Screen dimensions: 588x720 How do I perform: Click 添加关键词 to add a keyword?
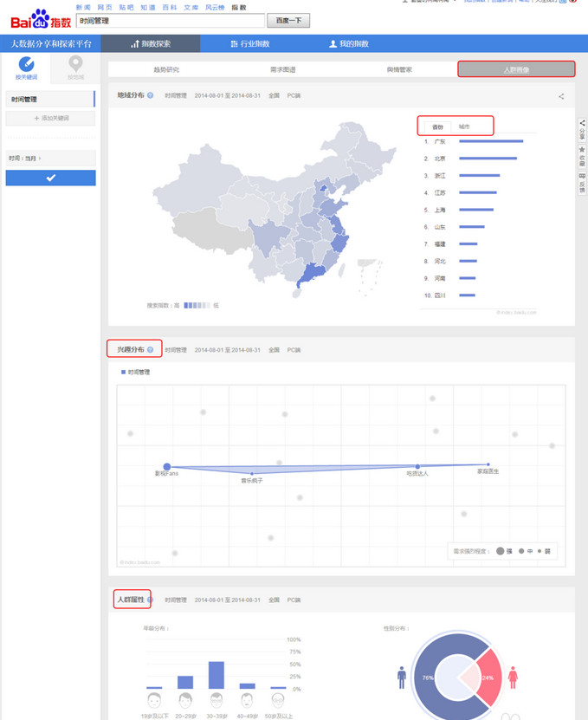(50, 118)
